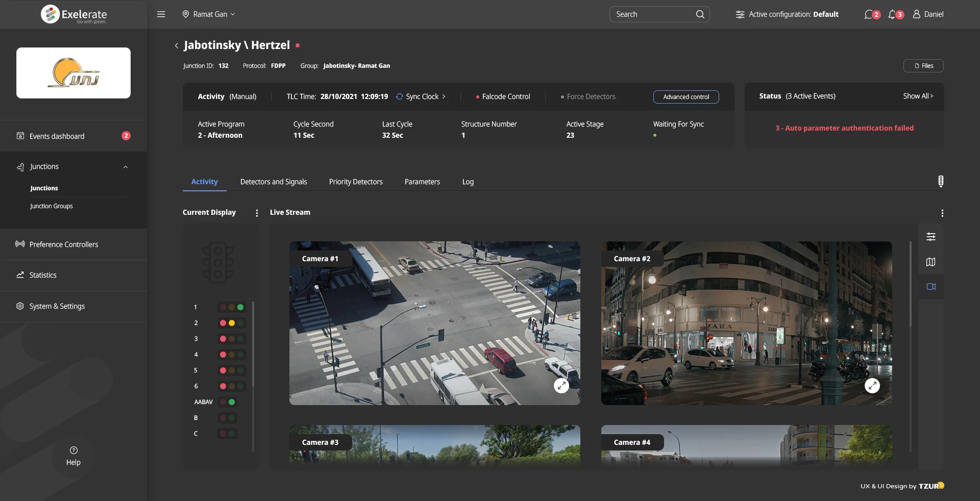Screen dimensions: 980x501
Task: Open chat messages icon with badge 2
Action: tap(872, 14)
